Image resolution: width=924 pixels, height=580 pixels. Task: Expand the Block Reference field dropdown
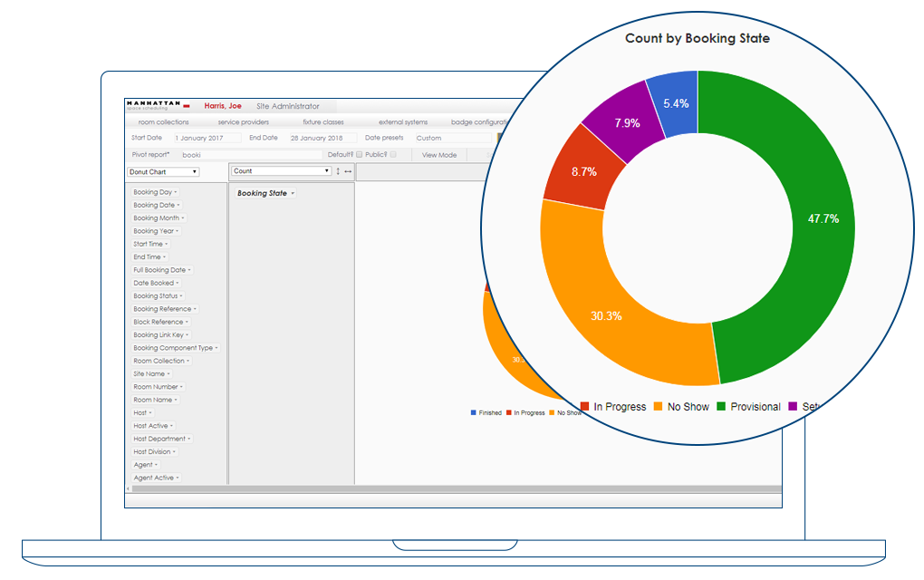coord(187,322)
